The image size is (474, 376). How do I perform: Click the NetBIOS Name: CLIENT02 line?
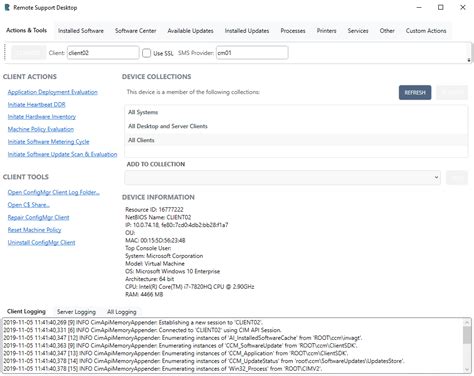point(158,217)
